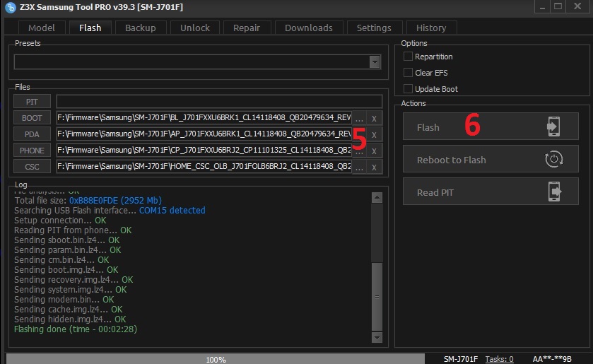
Task: Click 'COM15 detected' text in log
Action: (172, 211)
